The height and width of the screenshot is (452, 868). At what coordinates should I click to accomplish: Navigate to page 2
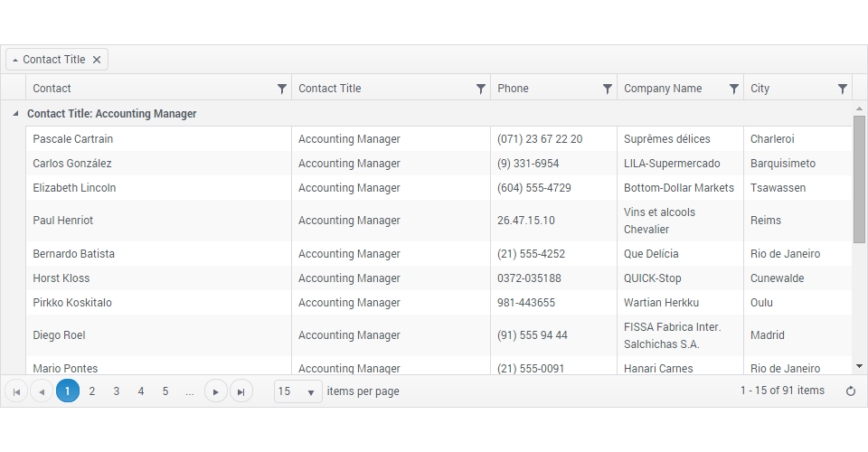(x=92, y=391)
